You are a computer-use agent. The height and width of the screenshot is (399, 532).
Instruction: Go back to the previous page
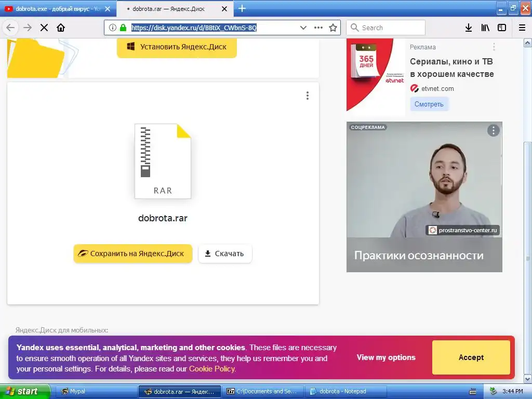click(10, 28)
